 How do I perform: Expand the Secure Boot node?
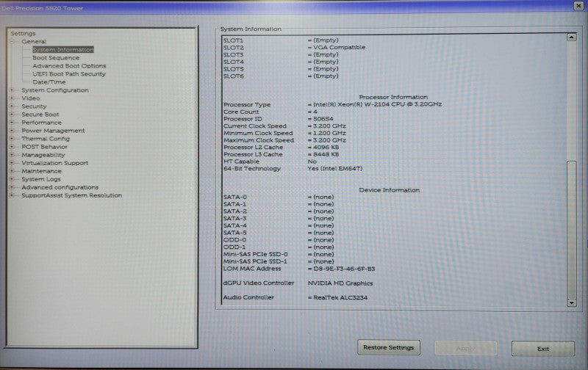coord(12,115)
